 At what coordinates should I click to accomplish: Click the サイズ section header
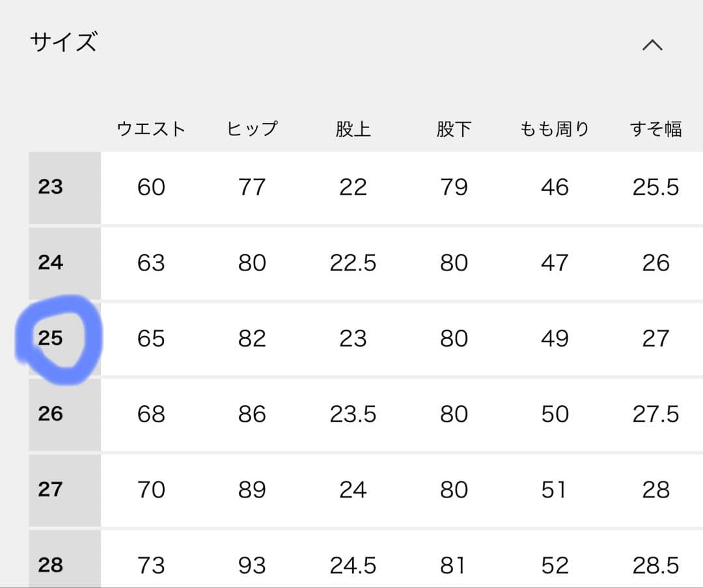[x=63, y=42]
